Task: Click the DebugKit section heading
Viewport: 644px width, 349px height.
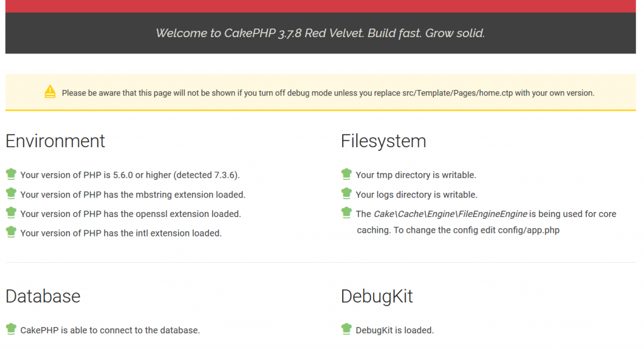Action: (377, 296)
